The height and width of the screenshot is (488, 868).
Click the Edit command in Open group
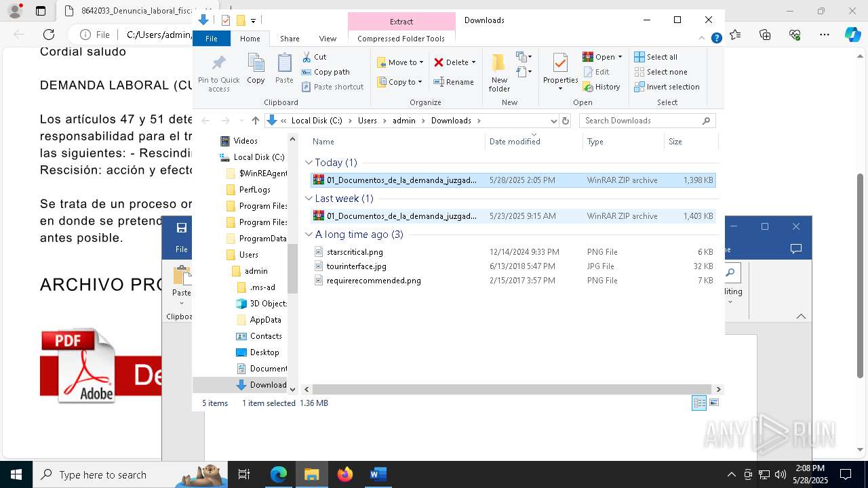(595, 72)
